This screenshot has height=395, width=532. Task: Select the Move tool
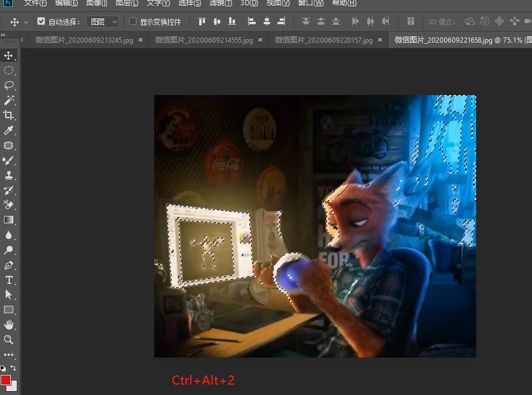click(9, 55)
